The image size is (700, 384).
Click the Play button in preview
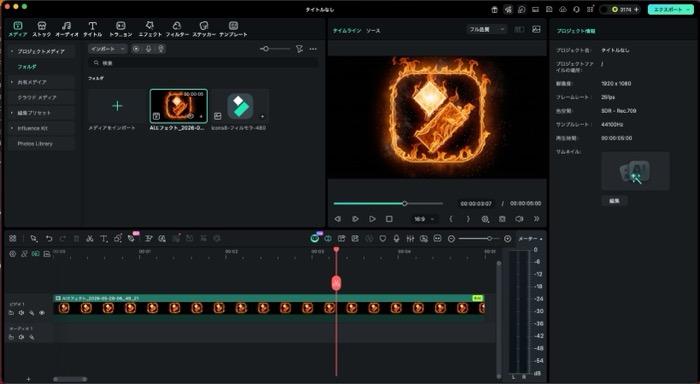[x=372, y=219]
